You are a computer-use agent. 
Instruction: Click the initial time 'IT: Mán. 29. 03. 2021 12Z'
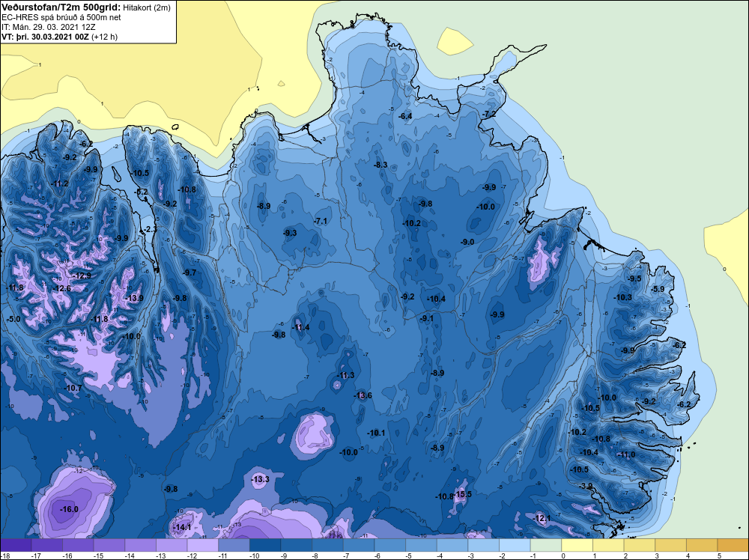49,27
